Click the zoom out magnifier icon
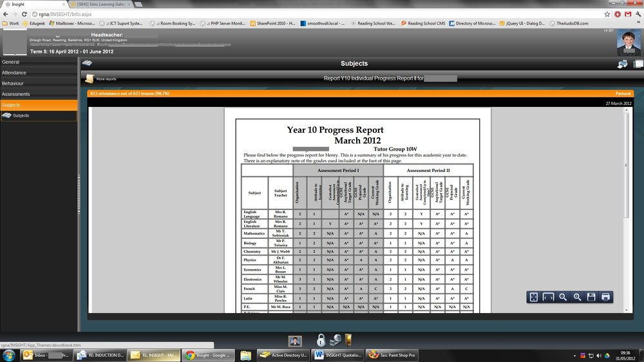 [563, 297]
